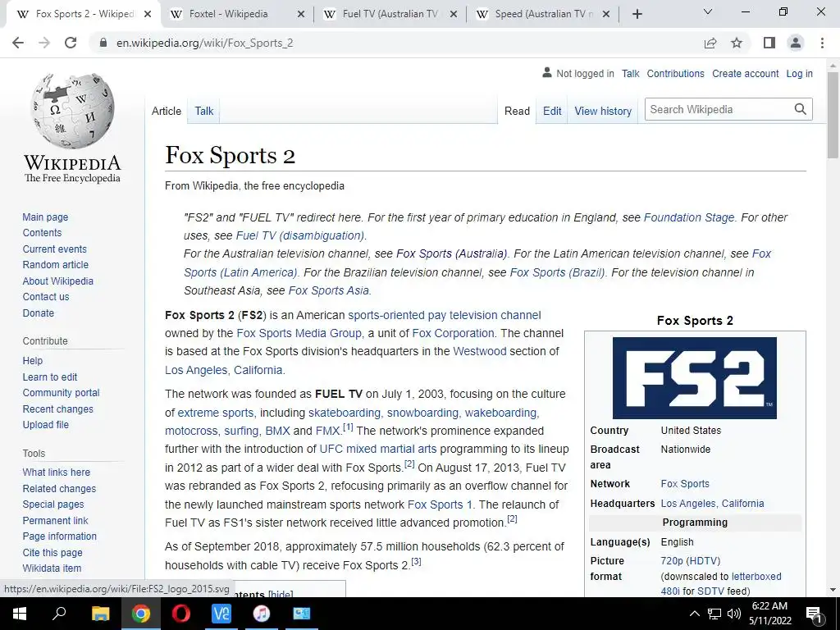The width and height of the screenshot is (840, 630).
Task: Open the Wikidata item link
Action: [52, 568]
